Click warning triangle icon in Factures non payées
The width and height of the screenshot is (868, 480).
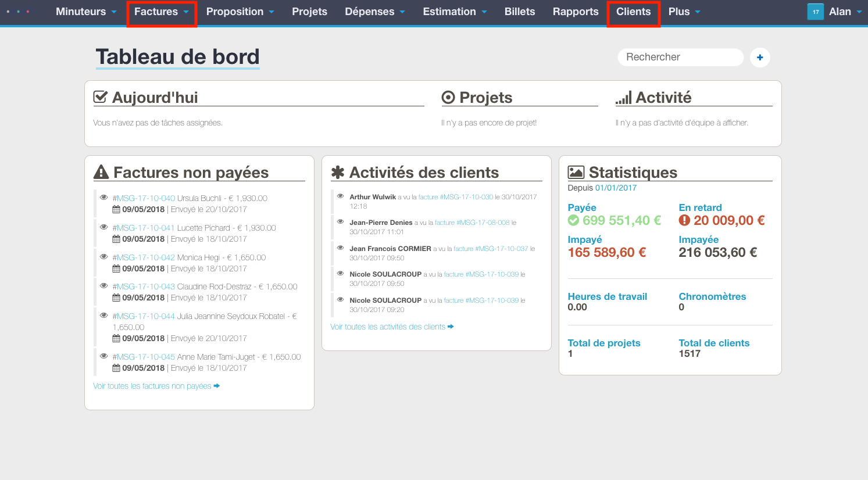point(101,172)
